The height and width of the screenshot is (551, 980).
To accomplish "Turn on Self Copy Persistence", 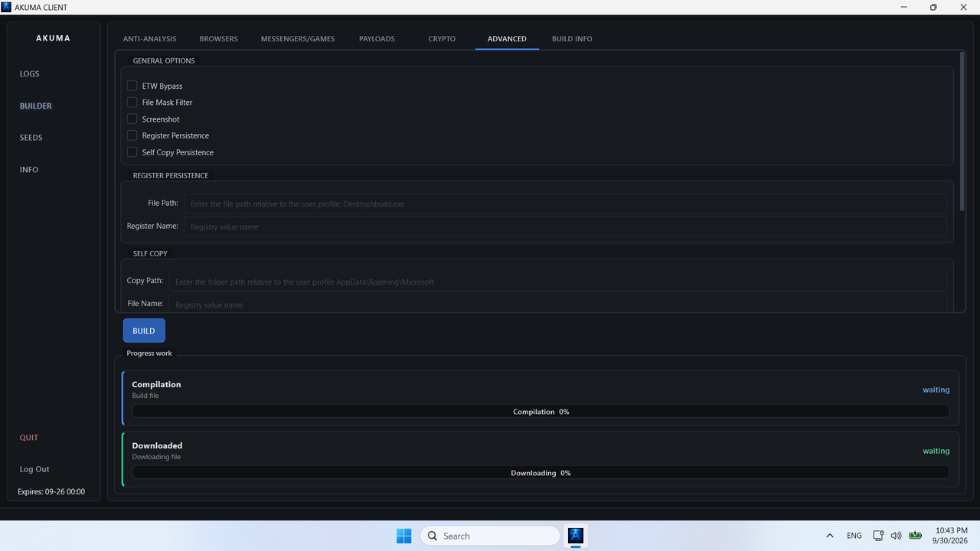I will (x=132, y=152).
